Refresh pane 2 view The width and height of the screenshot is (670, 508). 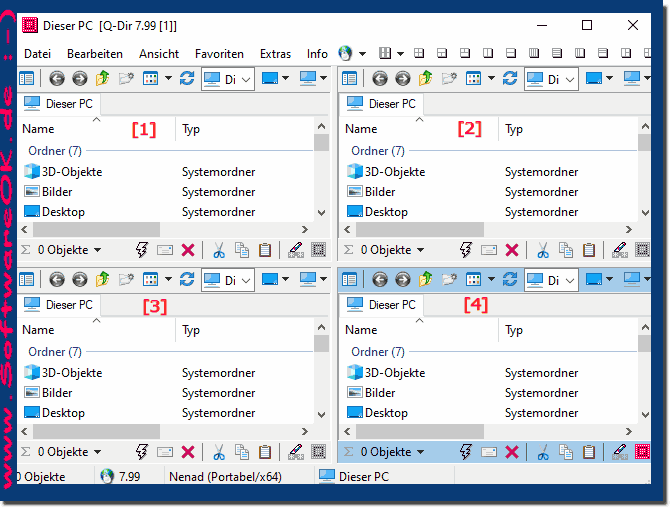510,79
